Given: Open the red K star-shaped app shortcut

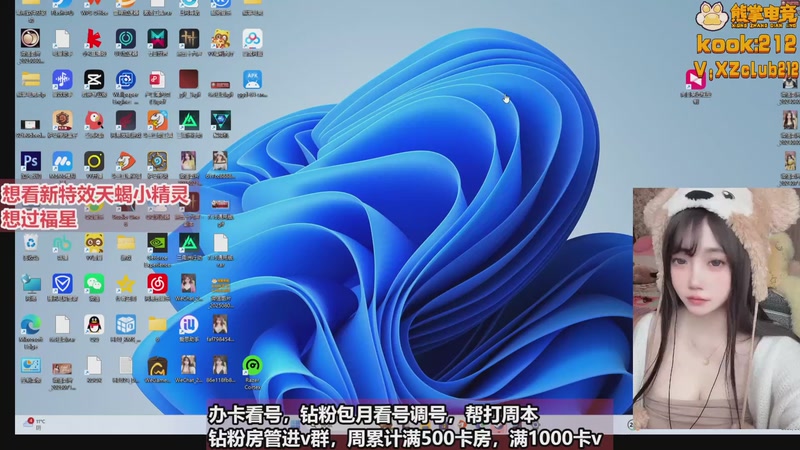Looking at the screenshot, I should tap(94, 39).
